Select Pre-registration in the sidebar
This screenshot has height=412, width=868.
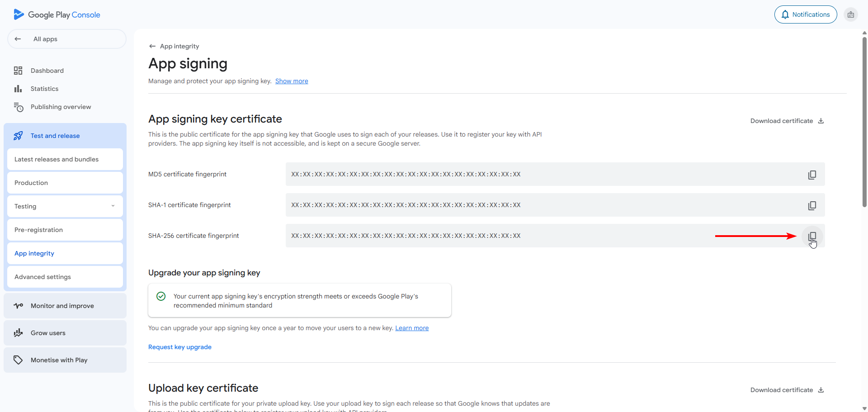[x=38, y=230]
